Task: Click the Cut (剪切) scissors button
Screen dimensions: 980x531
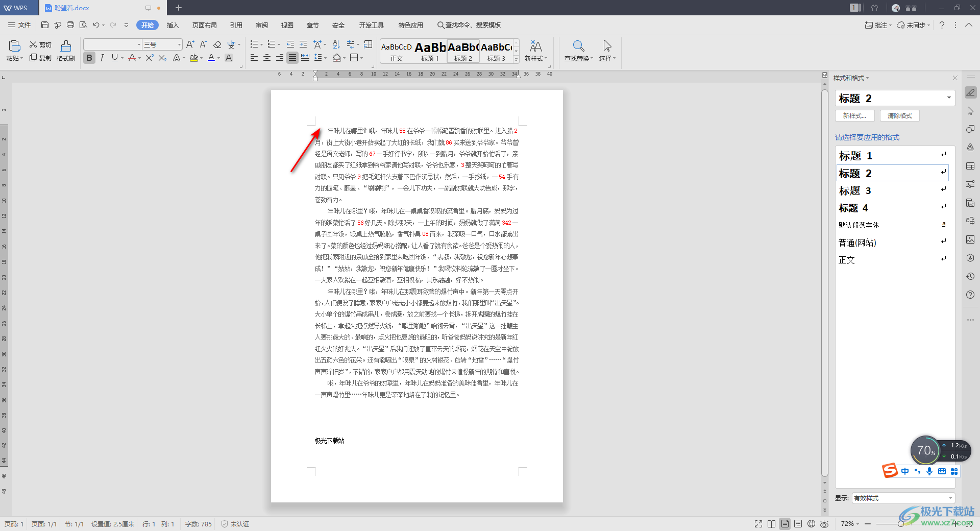Action: pos(40,45)
